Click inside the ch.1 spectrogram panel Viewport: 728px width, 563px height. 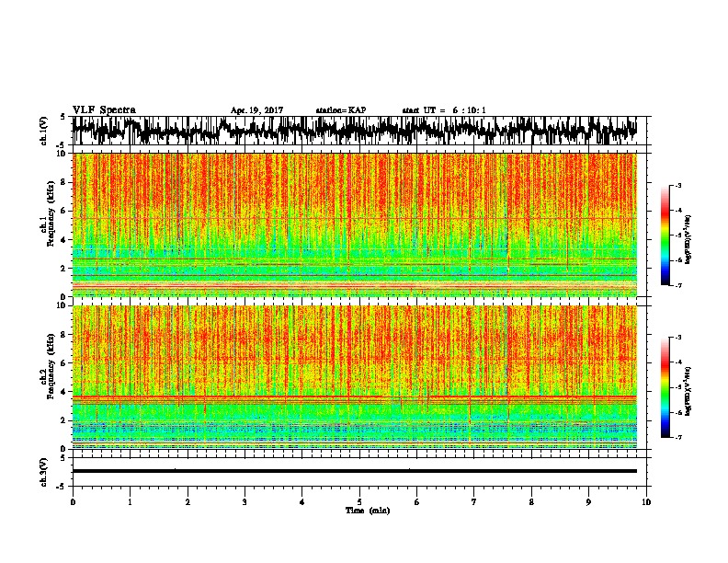[x=354, y=224]
